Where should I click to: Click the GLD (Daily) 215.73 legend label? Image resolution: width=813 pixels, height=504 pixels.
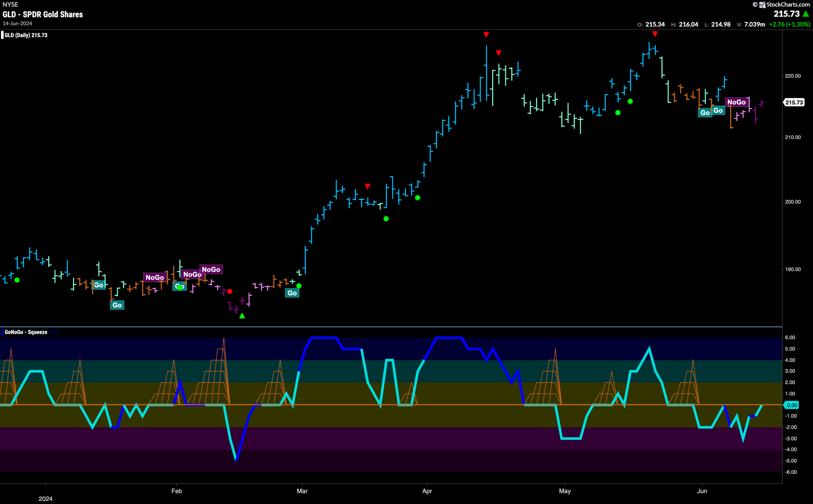pyautogui.click(x=26, y=35)
